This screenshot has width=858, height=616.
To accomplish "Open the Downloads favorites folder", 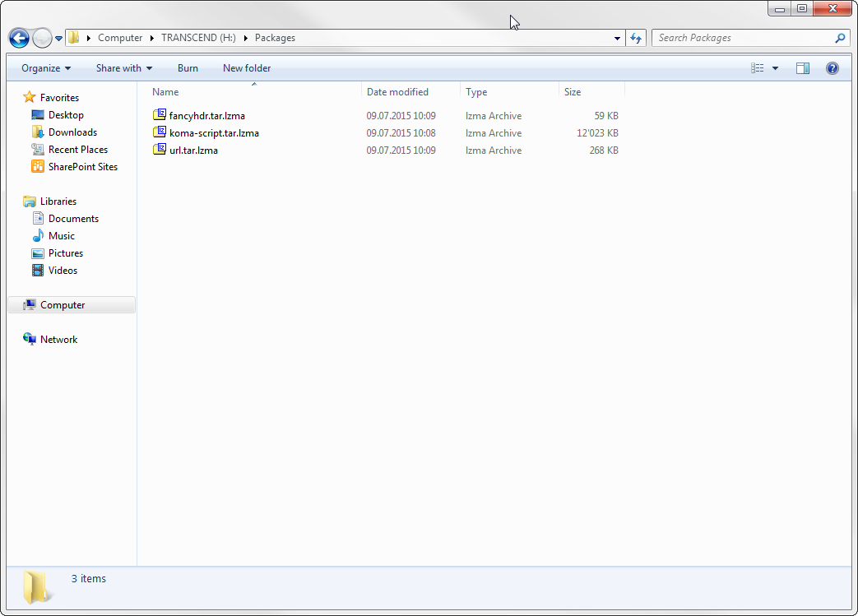I will 72,132.
